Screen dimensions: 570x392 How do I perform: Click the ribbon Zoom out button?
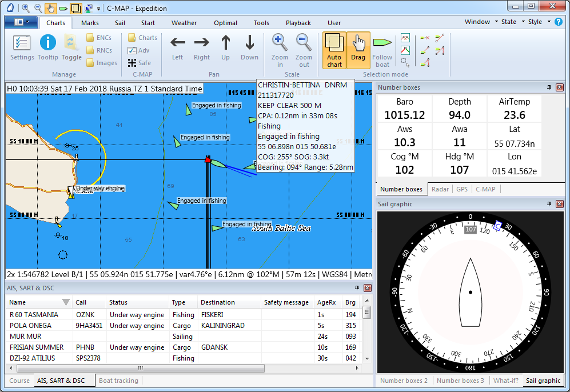(304, 50)
